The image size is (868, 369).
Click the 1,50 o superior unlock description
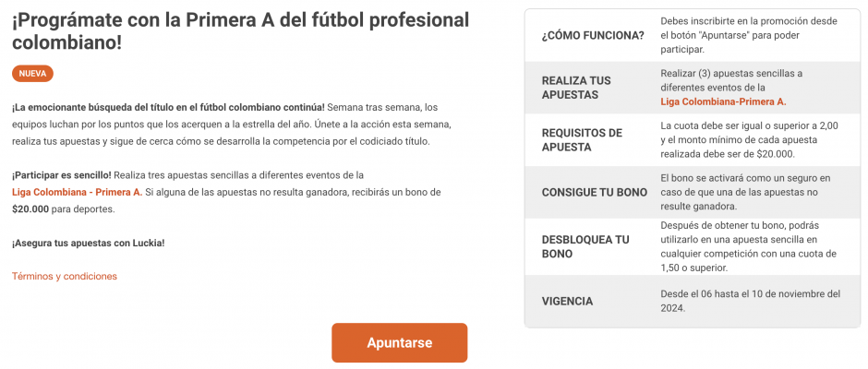pos(749,246)
